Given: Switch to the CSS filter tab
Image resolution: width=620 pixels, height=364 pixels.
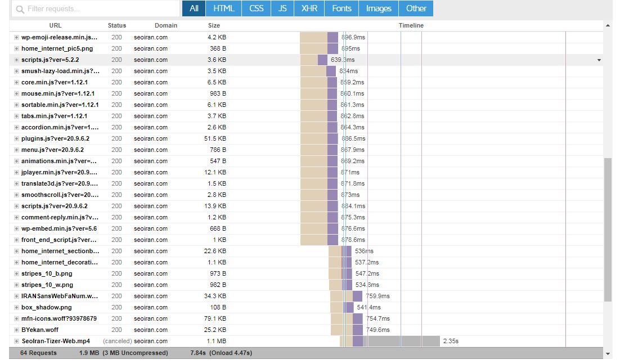Looking at the screenshot, I should (x=256, y=8).
